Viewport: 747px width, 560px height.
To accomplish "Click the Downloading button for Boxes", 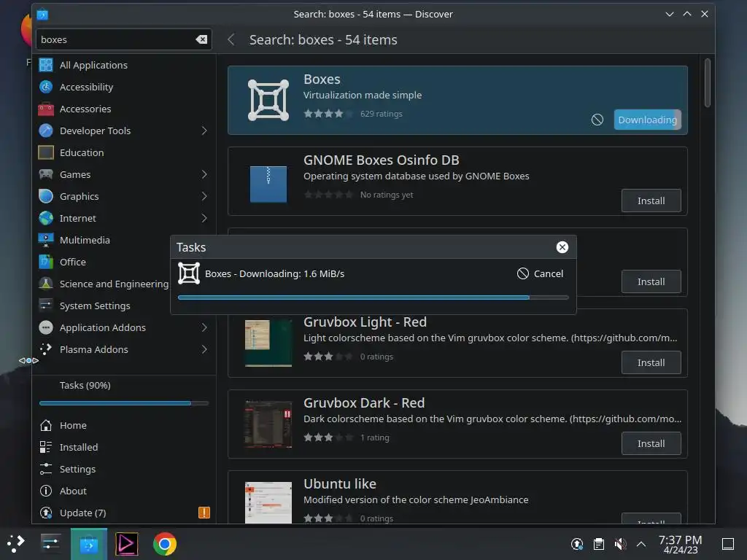I will pyautogui.click(x=648, y=120).
